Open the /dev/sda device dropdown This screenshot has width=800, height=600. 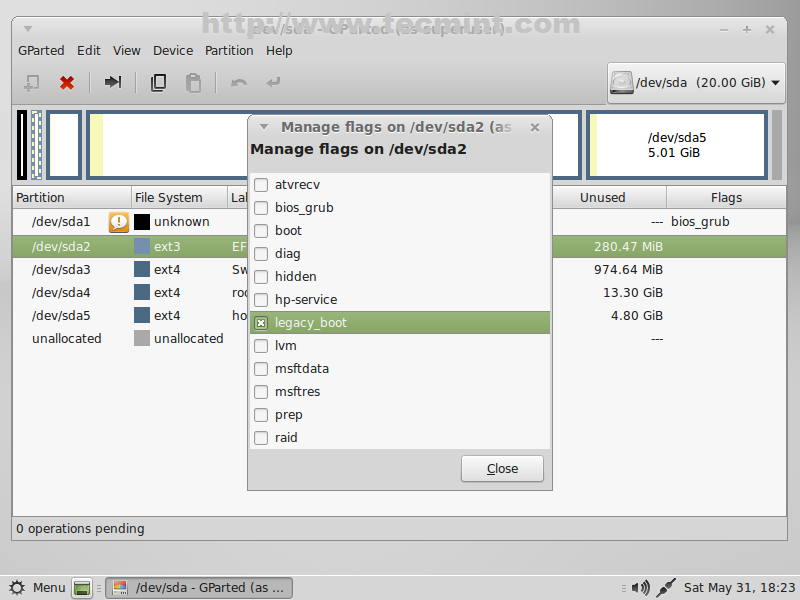click(x=696, y=83)
